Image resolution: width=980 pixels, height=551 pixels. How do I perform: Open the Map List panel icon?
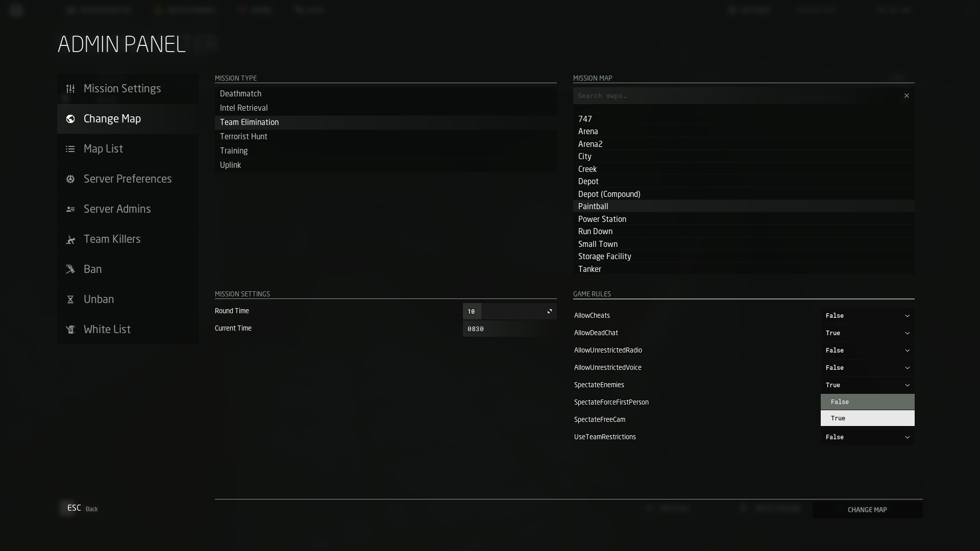tap(70, 148)
